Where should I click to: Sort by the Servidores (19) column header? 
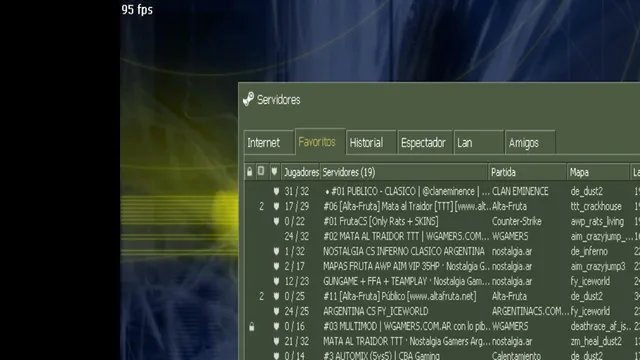(x=404, y=172)
